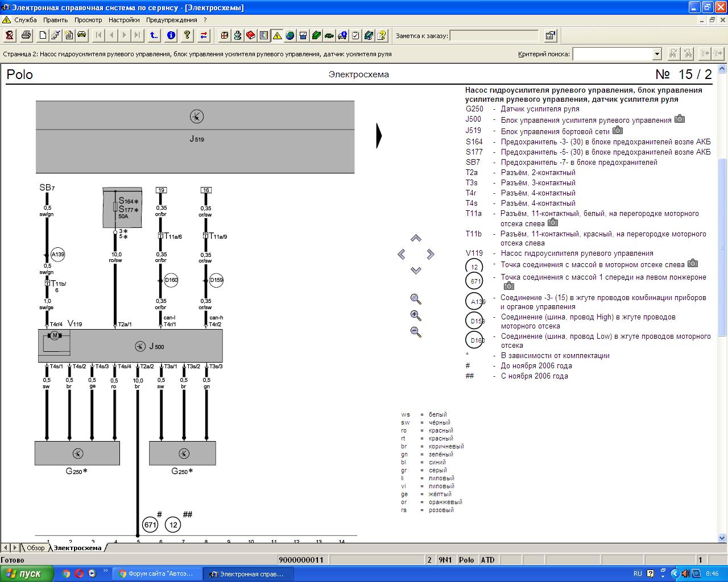
Task: Click the blue 't..' toolbar icon
Action: [x=154, y=36]
